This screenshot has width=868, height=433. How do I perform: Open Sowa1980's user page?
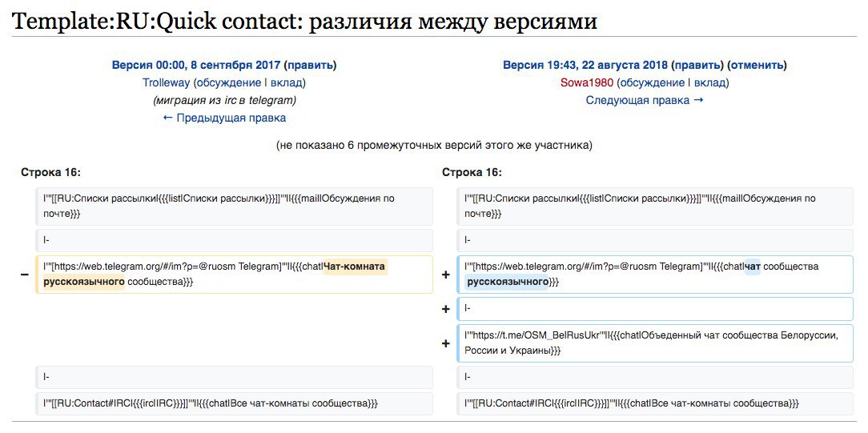pyautogui.click(x=589, y=82)
